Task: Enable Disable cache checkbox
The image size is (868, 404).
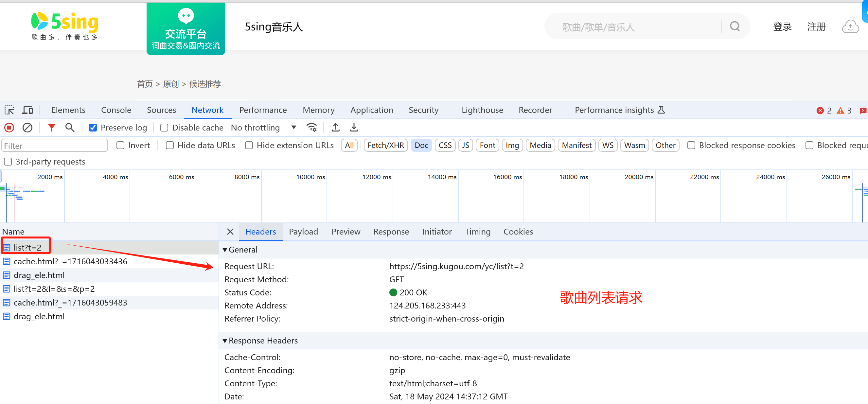Action: (x=164, y=128)
